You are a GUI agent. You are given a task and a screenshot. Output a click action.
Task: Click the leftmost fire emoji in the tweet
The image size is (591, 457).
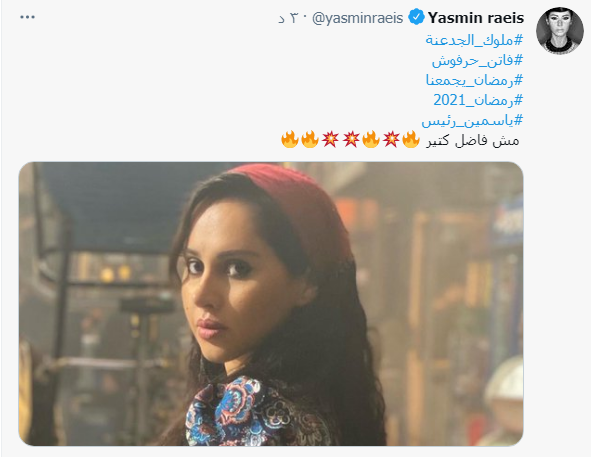(x=290, y=140)
